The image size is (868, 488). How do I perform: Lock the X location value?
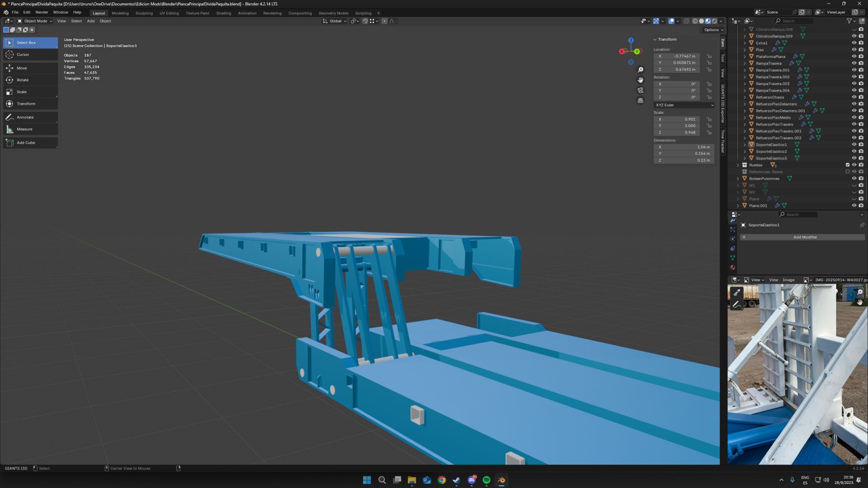709,56
